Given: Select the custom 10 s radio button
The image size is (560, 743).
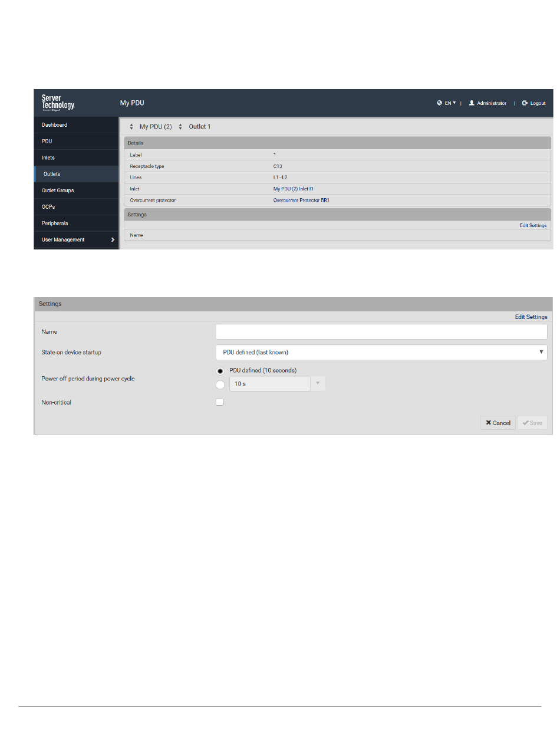Looking at the screenshot, I should (220, 384).
